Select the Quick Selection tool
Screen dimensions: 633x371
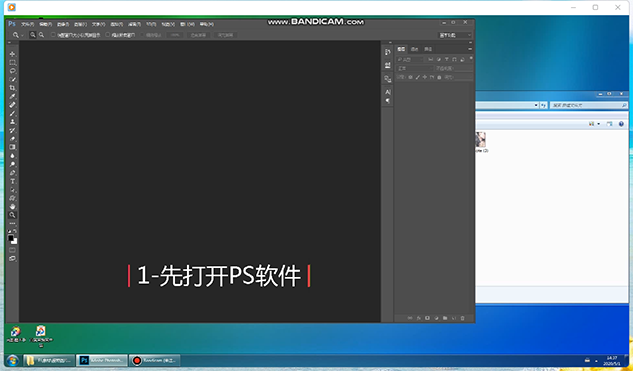coord(12,80)
